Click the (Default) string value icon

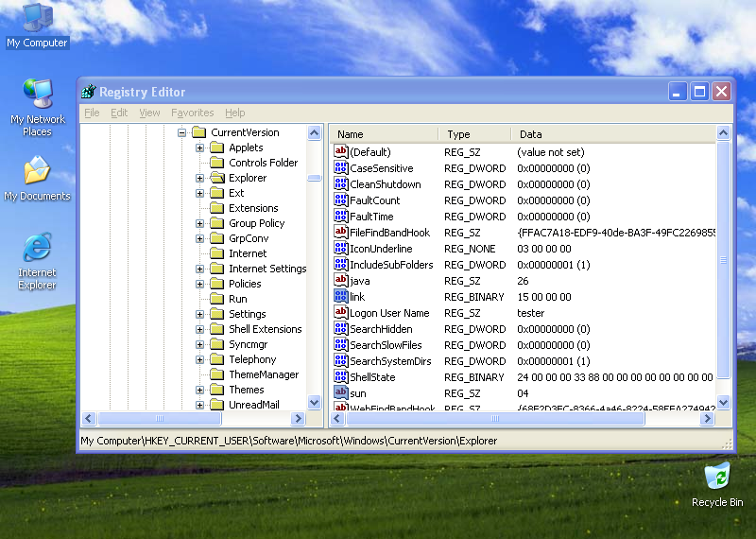click(341, 152)
